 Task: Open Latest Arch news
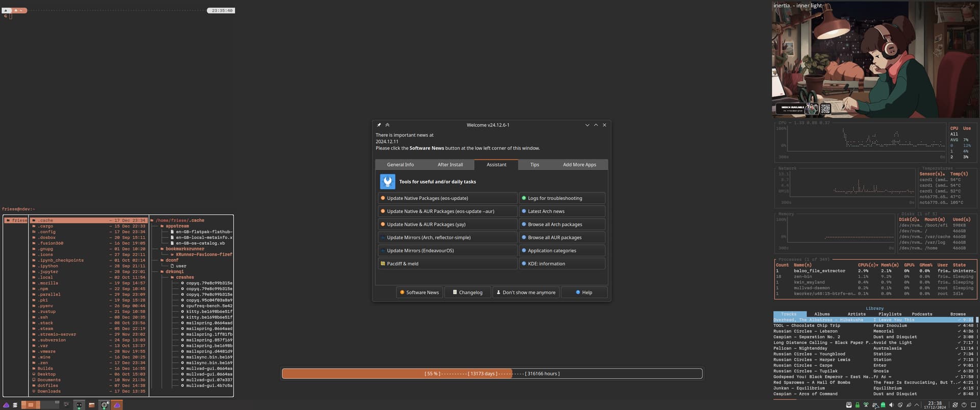pyautogui.click(x=562, y=211)
